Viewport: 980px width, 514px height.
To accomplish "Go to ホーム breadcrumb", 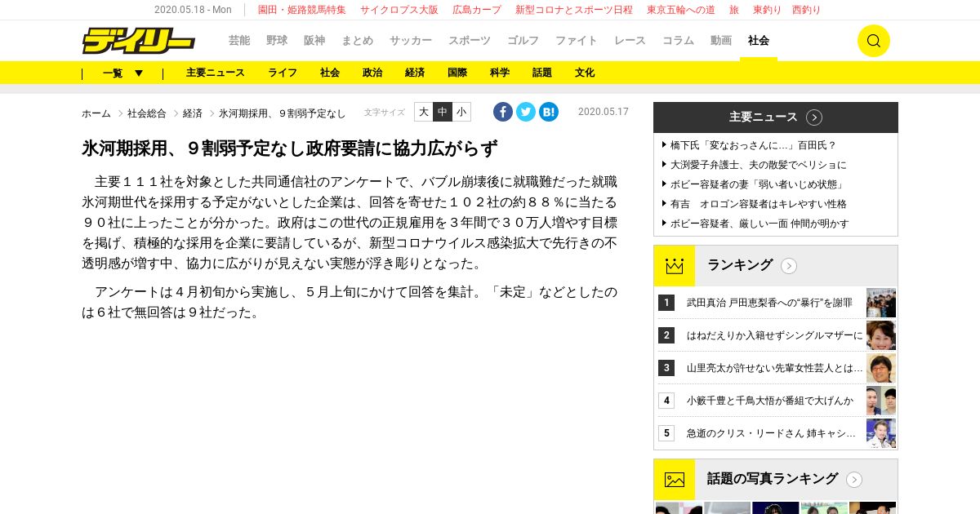I will coord(96,113).
